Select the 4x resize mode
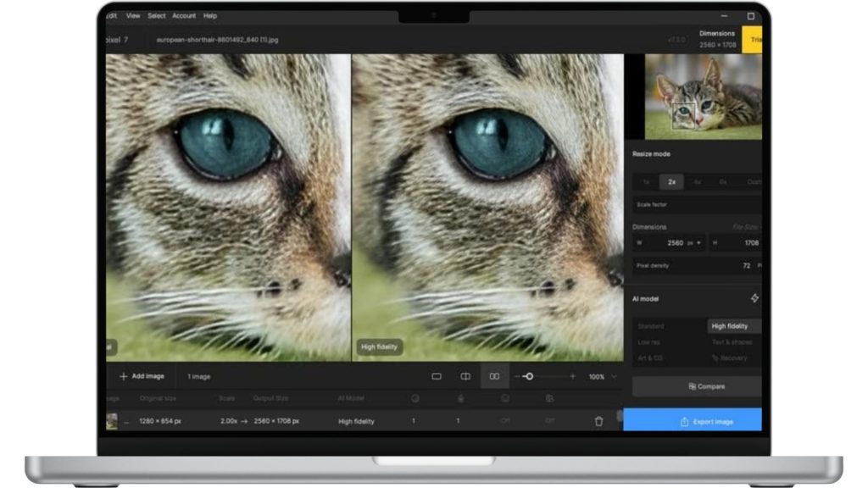This screenshot has width=868, height=488. [697, 181]
